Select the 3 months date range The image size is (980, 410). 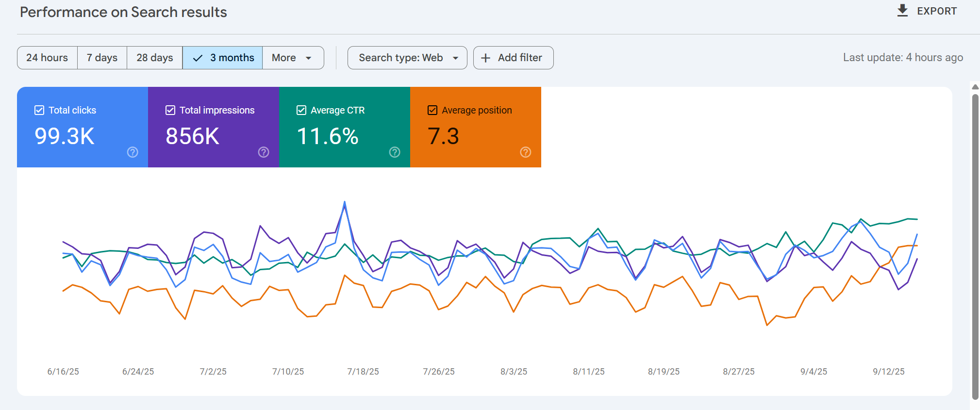(x=222, y=58)
